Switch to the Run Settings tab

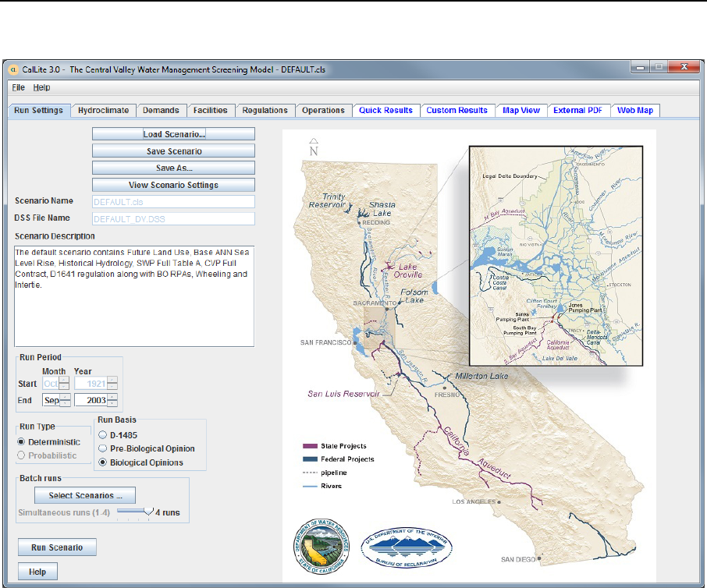39,111
